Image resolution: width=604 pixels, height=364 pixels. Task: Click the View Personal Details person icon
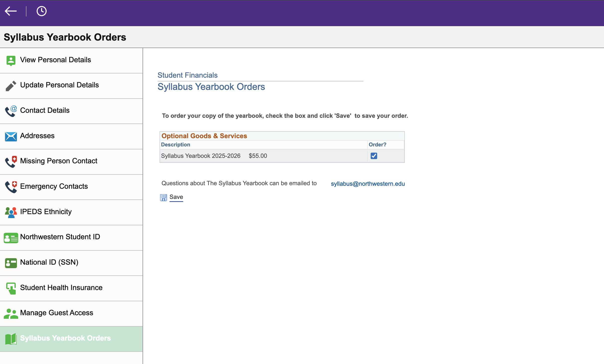(x=11, y=61)
